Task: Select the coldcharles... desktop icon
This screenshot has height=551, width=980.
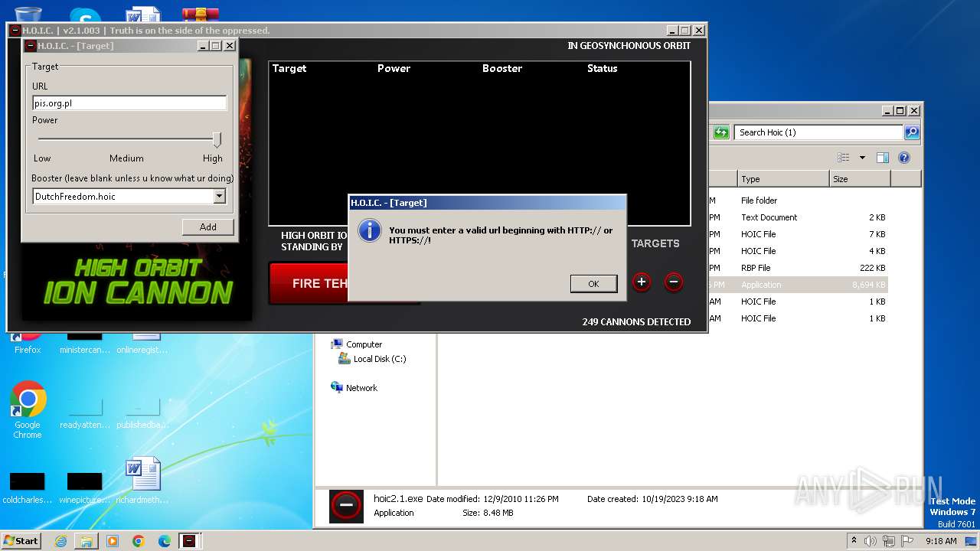Action: pyautogui.click(x=27, y=488)
